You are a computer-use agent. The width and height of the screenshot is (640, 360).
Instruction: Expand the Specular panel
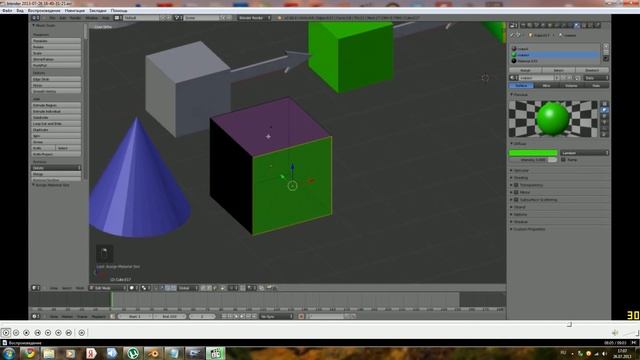coord(520,170)
